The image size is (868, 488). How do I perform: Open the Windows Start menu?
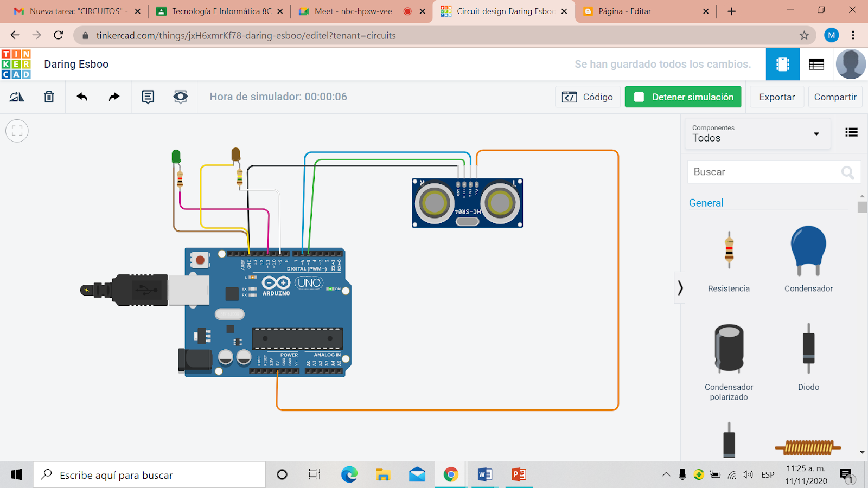point(16,475)
